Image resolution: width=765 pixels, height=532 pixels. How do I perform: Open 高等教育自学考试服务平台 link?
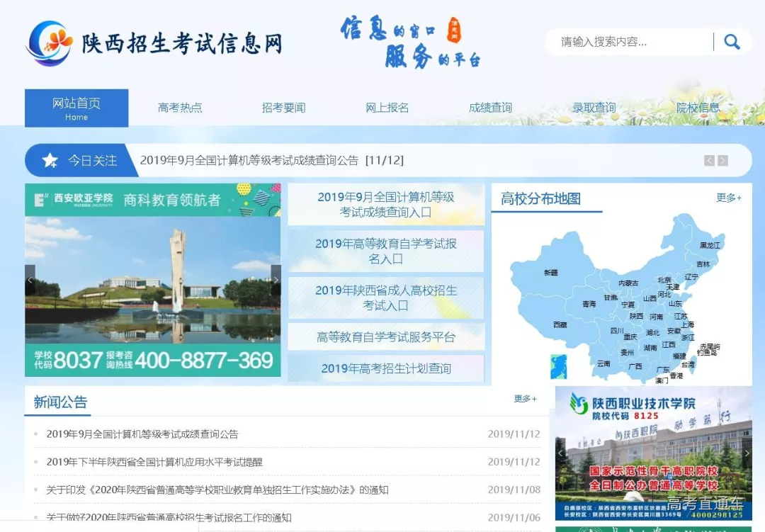pos(386,337)
